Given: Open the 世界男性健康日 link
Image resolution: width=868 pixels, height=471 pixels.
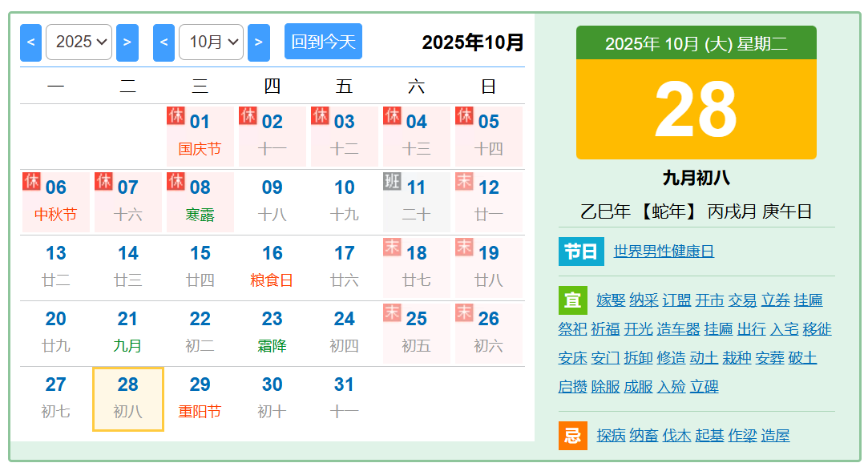Looking at the screenshot, I should tap(664, 252).
